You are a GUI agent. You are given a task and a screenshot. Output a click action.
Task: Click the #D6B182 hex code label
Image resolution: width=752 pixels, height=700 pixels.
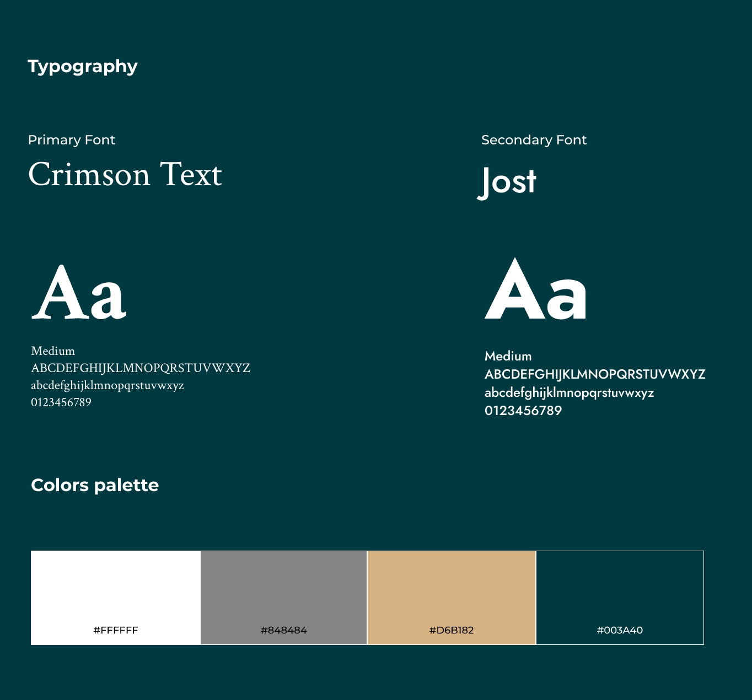[452, 630]
